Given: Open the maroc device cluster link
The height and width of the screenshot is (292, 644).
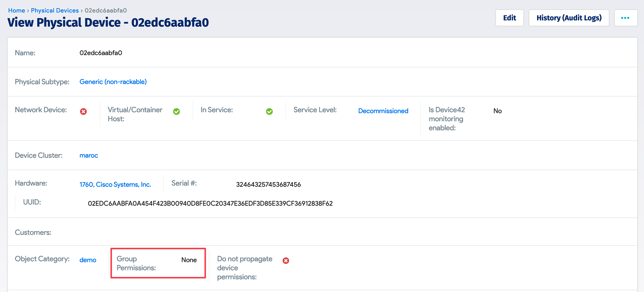Looking at the screenshot, I should pyautogui.click(x=88, y=155).
